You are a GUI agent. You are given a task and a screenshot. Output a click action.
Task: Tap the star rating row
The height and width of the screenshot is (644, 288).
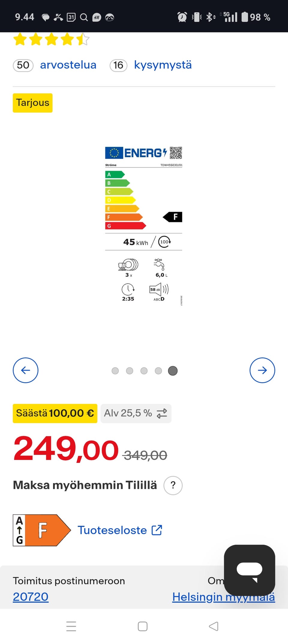[51, 40]
